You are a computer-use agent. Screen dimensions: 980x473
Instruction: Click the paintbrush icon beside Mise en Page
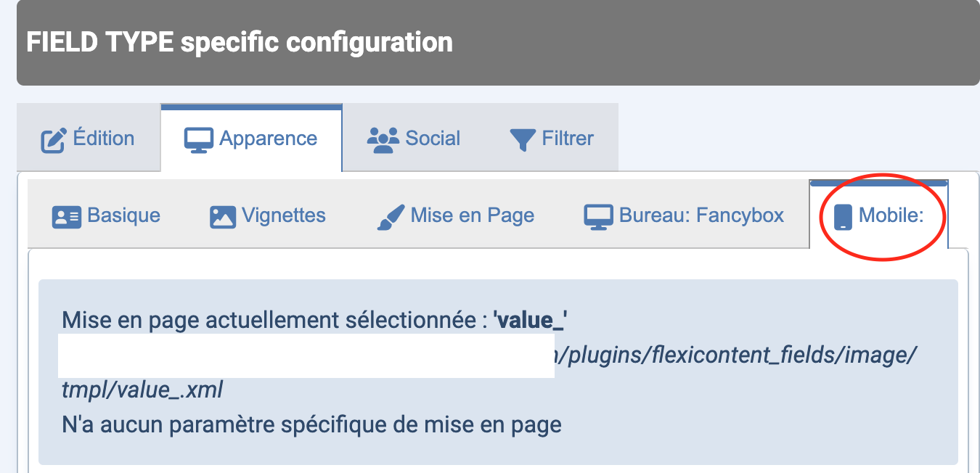(x=391, y=216)
